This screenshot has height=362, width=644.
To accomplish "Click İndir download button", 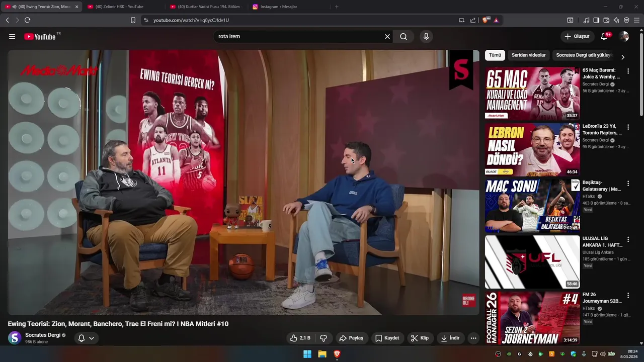I will [x=450, y=338].
